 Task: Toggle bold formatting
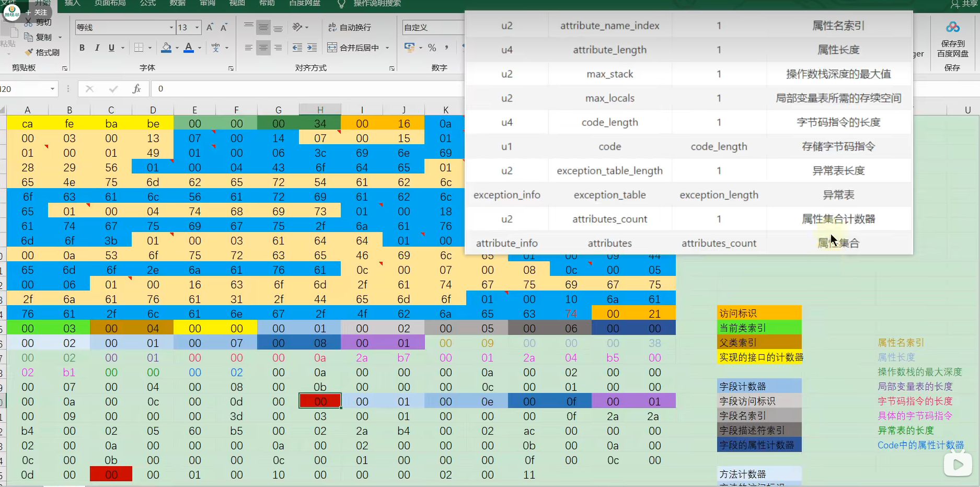[x=82, y=48]
